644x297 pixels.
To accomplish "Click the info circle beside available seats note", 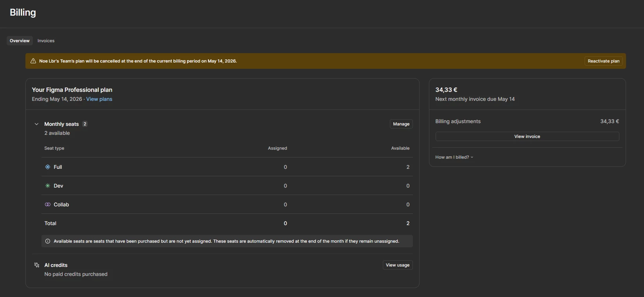I will tap(48, 241).
